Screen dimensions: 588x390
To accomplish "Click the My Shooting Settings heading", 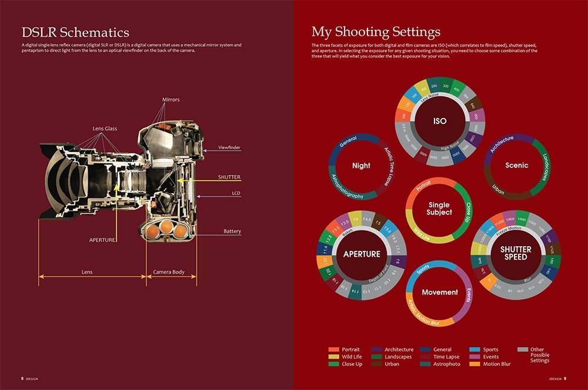I will 376,31.
